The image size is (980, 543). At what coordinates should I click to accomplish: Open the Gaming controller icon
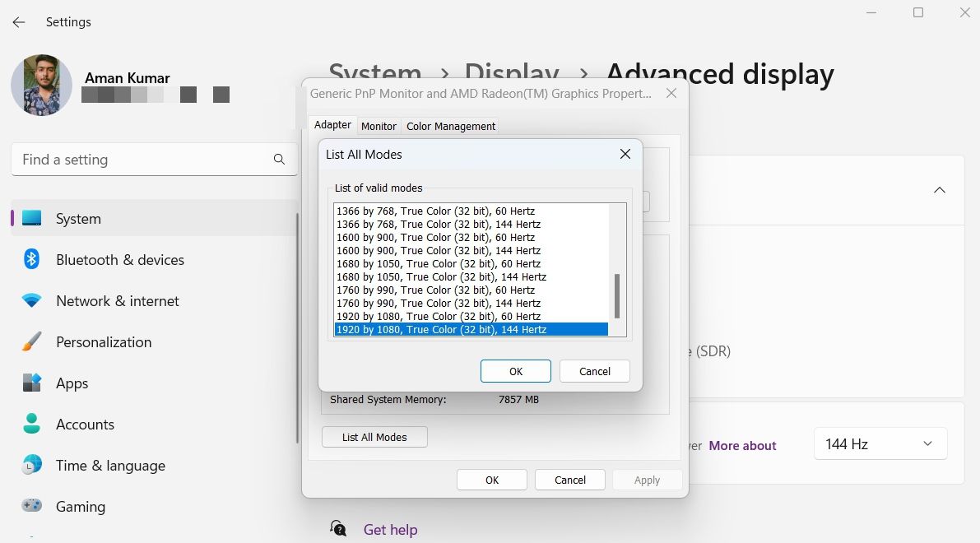[x=32, y=506]
